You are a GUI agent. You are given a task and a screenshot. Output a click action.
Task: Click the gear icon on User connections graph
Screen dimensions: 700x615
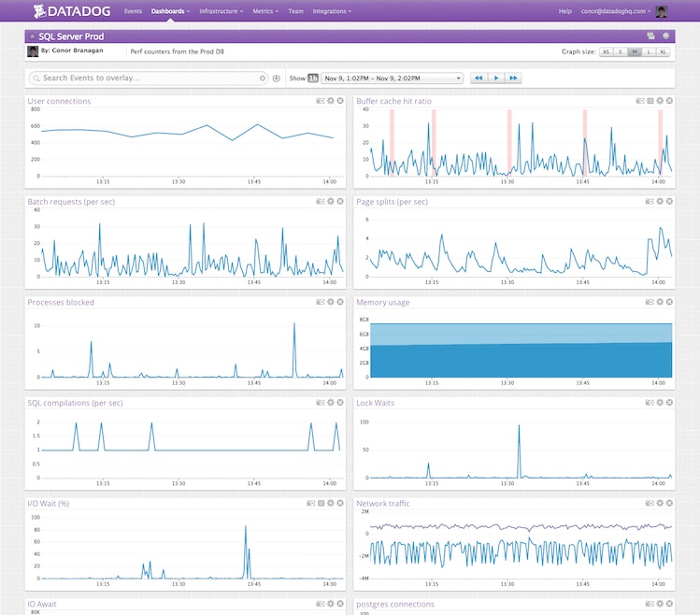tap(331, 100)
